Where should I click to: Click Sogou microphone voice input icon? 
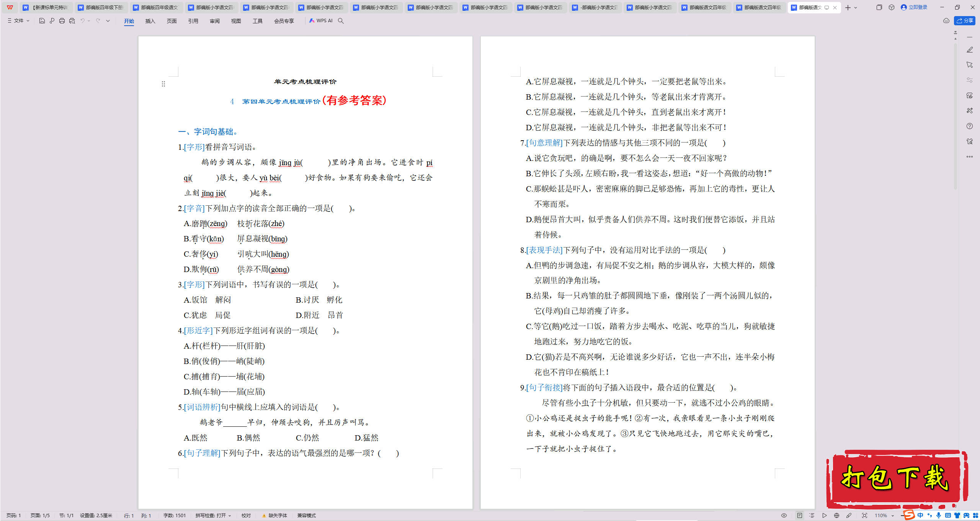click(x=939, y=515)
